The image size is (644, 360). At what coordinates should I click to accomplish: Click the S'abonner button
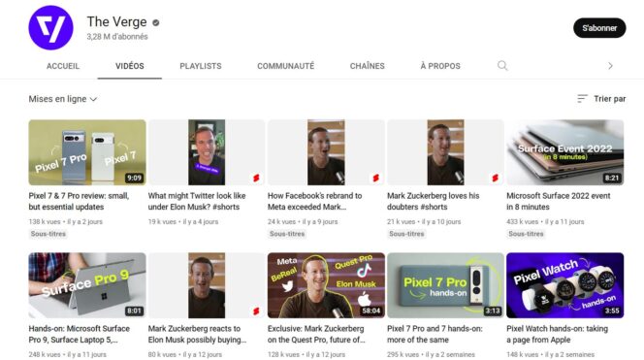599,28
